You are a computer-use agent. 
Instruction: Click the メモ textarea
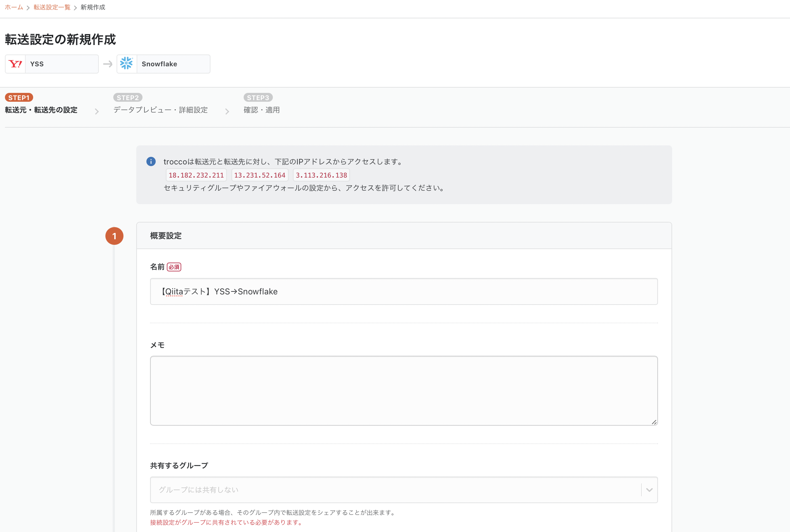tap(404, 391)
